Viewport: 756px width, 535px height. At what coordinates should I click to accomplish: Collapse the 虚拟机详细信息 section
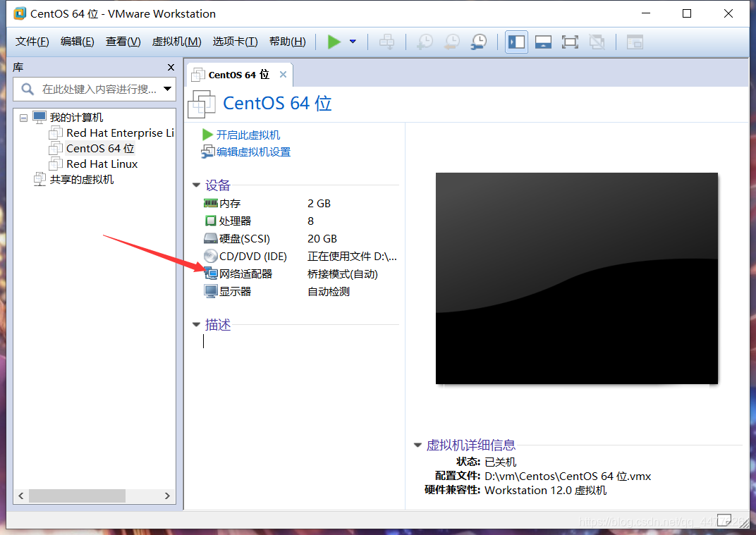click(x=417, y=445)
